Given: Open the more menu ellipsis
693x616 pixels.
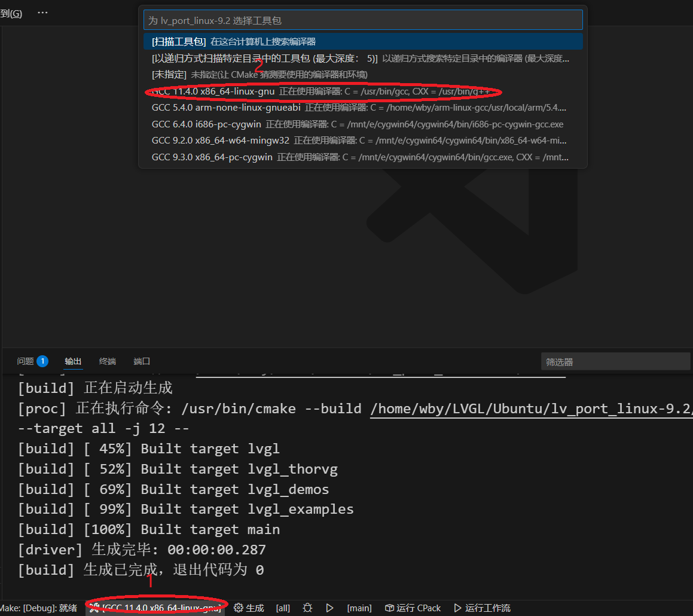Looking at the screenshot, I should (42, 13).
